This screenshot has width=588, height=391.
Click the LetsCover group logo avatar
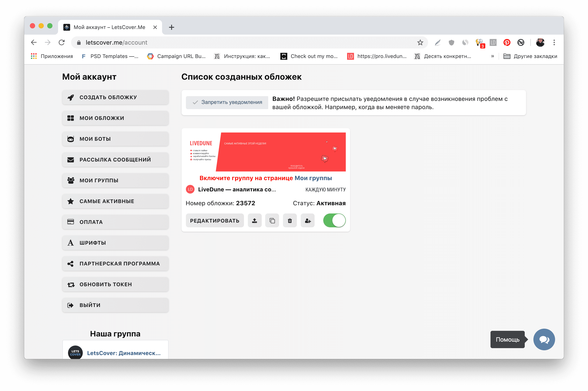point(75,352)
